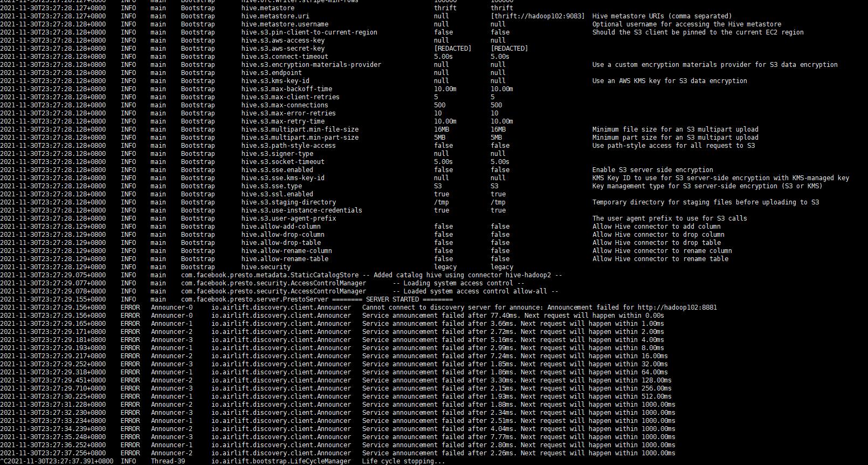
Task: Select hive.s3.max-backoff-time property
Action: (x=287, y=89)
